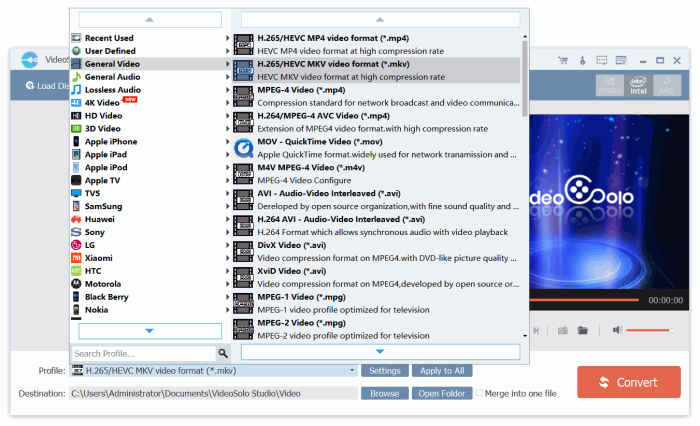
Task: Select the Recent Used category
Action: tap(151, 38)
